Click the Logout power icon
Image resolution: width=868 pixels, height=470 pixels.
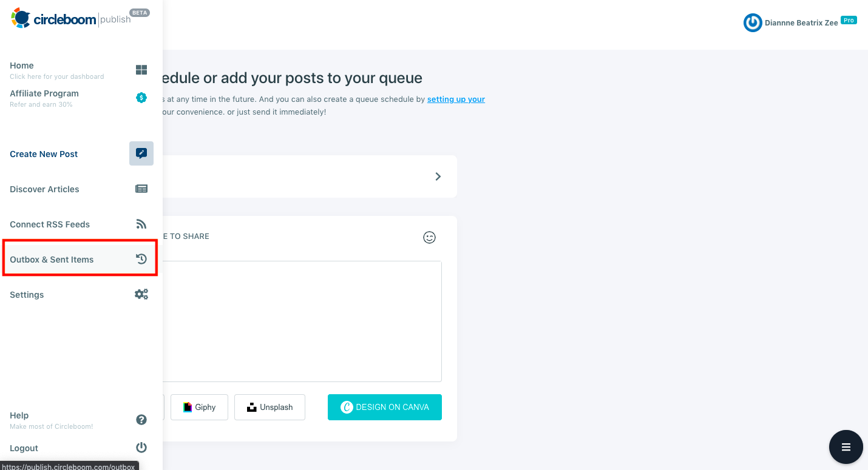click(x=141, y=447)
